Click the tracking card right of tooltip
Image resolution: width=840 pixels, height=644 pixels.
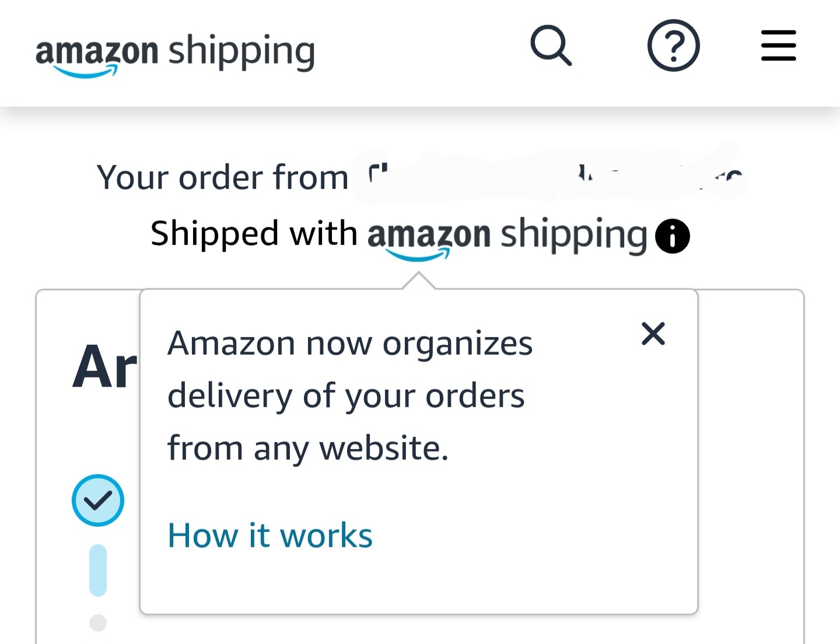(x=751, y=467)
